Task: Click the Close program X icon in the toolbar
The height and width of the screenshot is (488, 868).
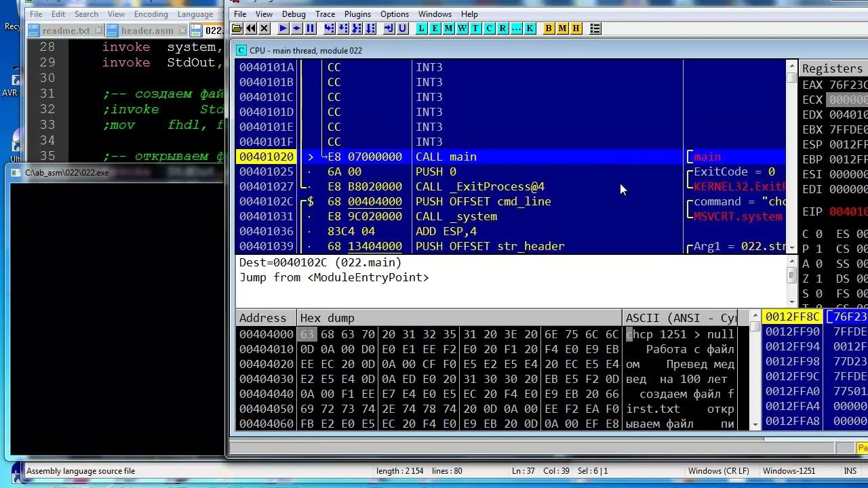Action: point(264,28)
